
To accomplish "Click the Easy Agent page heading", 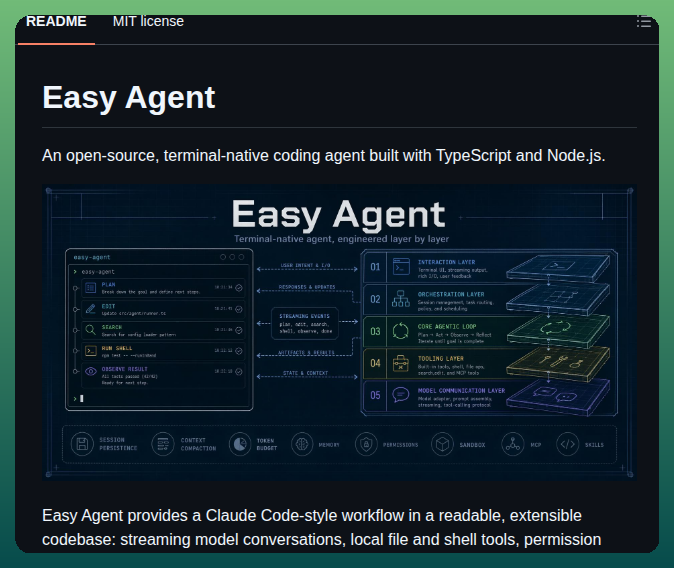I will [129, 98].
